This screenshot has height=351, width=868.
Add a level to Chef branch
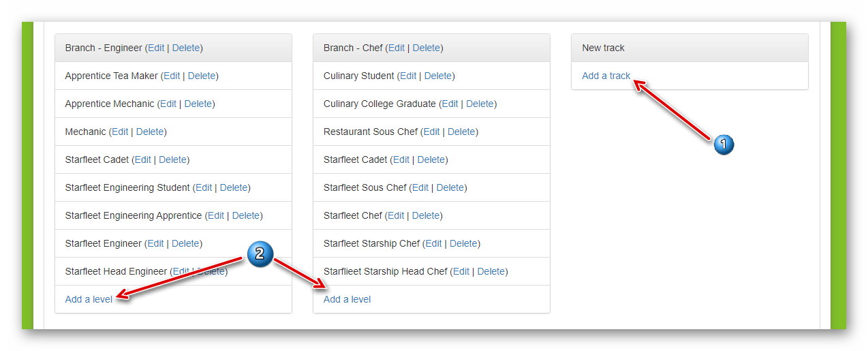[x=347, y=299]
